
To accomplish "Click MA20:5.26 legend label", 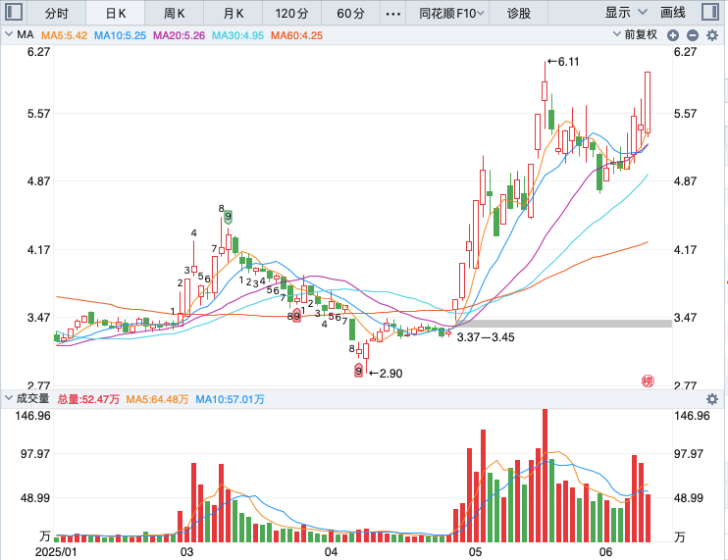I will (179, 35).
